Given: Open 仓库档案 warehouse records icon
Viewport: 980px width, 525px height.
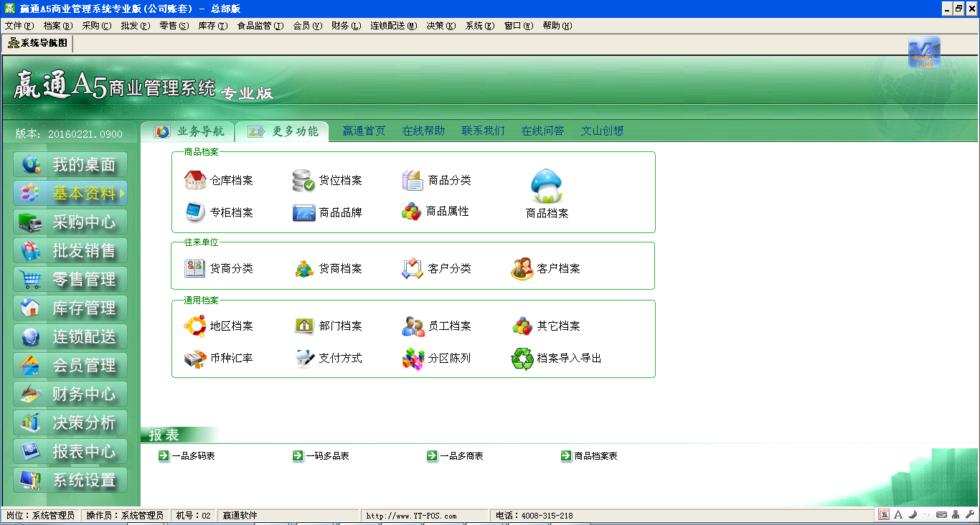Looking at the screenshot, I should (x=196, y=181).
